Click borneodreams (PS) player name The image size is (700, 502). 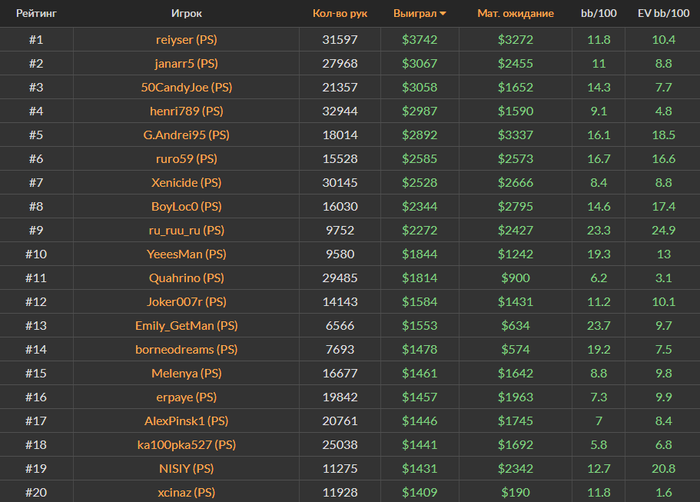187,349
